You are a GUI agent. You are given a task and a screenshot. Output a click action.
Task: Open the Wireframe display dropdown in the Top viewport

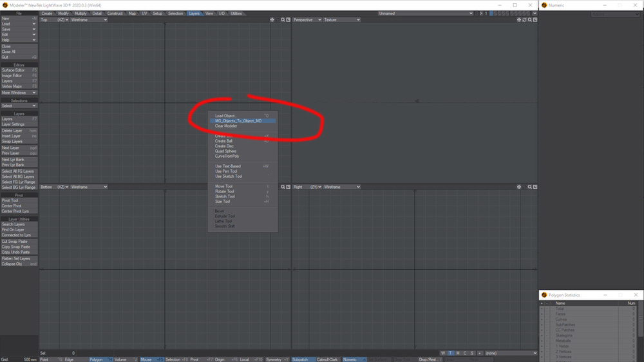tap(89, 20)
